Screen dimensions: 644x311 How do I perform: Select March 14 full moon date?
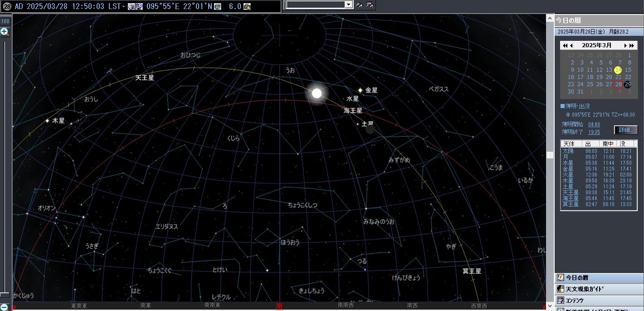tap(618, 70)
